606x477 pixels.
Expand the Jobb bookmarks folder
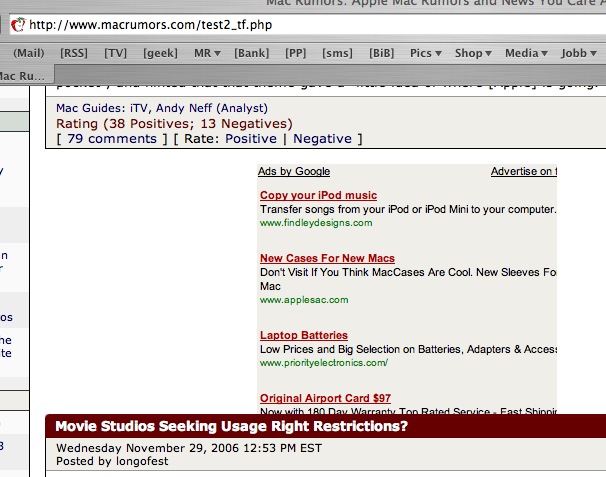tap(579, 53)
